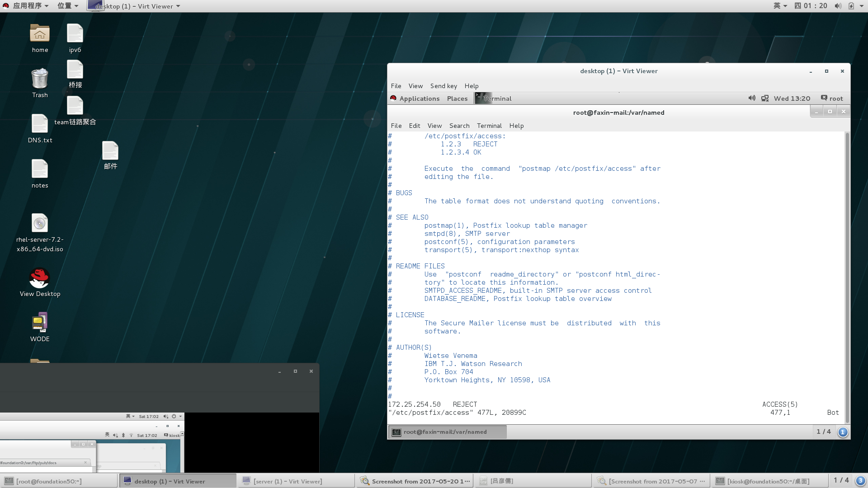Screen dimensions: 868x488
Task: Switch to Screenshot from 2017-05-20 taskbar item
Action: tap(415, 481)
